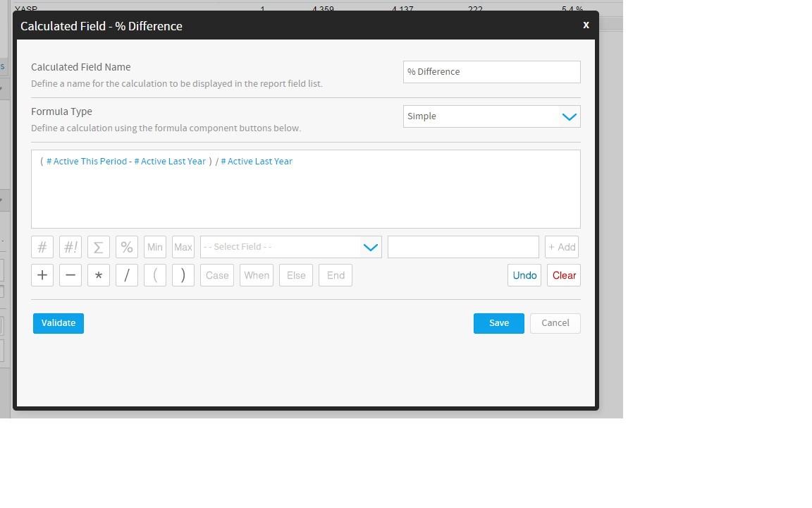Click inside the formula editor area
The image size is (812, 508).
305,189
